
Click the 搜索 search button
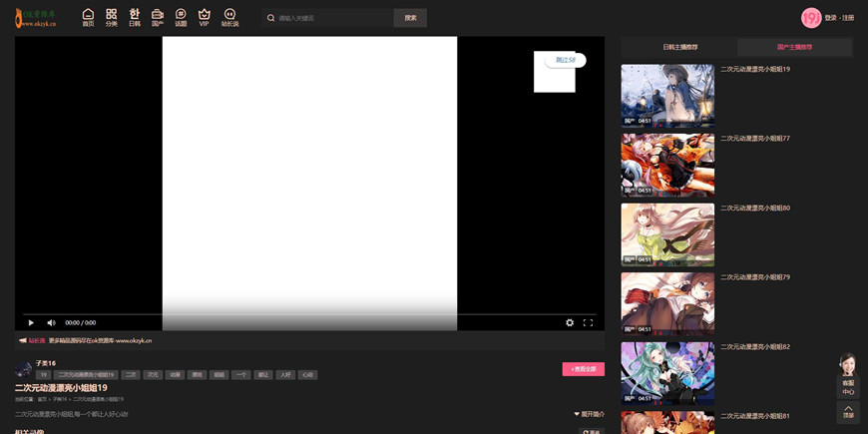pos(410,18)
